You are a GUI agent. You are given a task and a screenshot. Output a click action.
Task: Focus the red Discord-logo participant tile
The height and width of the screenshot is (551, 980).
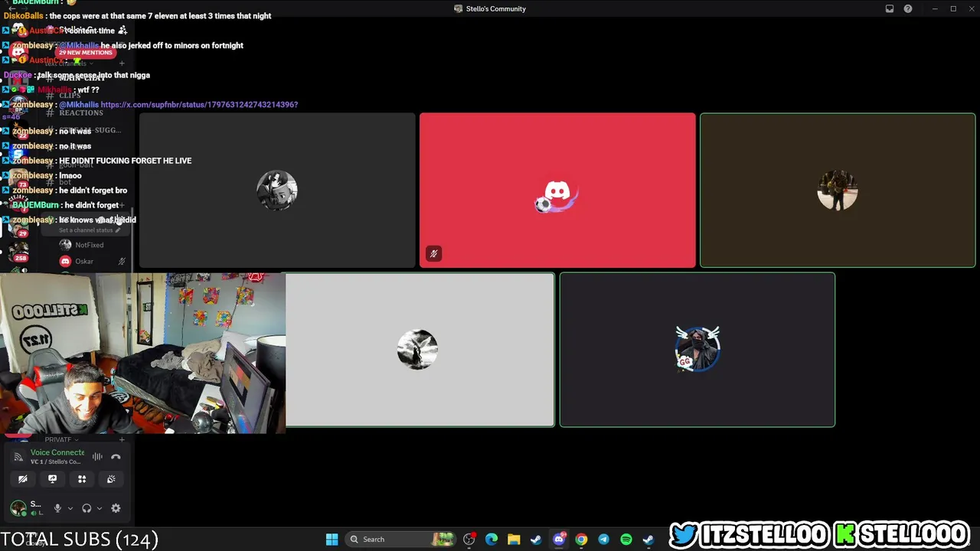[x=557, y=191]
